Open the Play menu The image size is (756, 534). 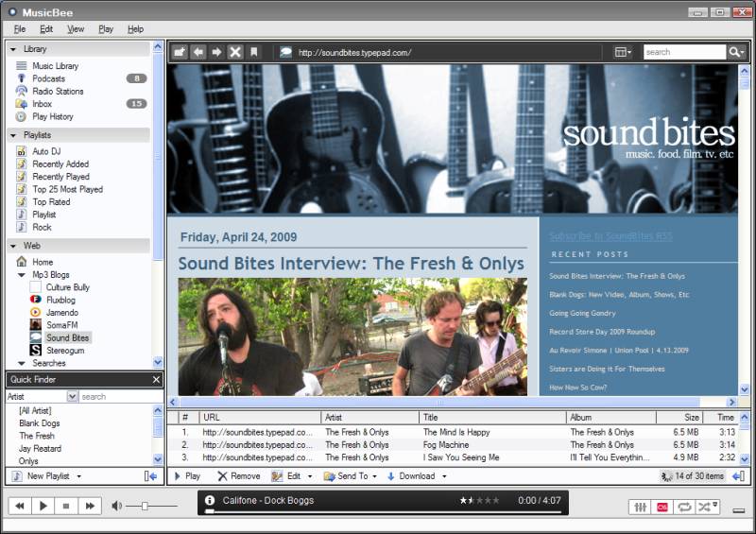point(106,29)
